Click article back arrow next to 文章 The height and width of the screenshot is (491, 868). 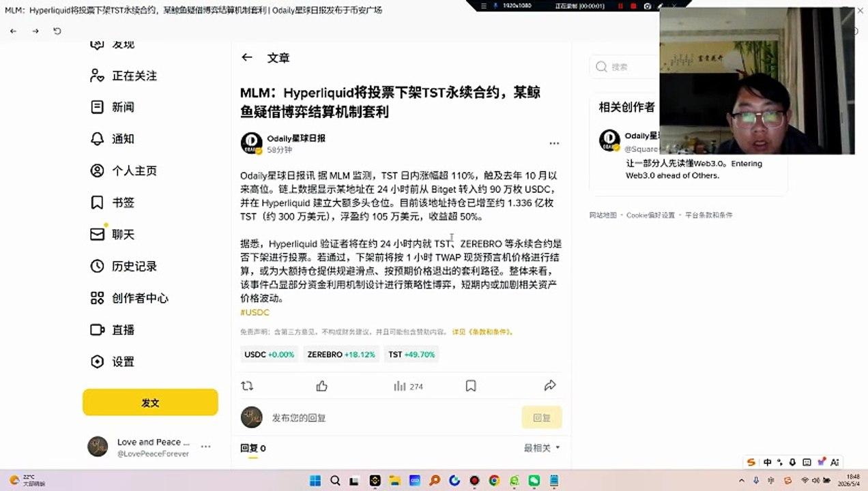247,58
